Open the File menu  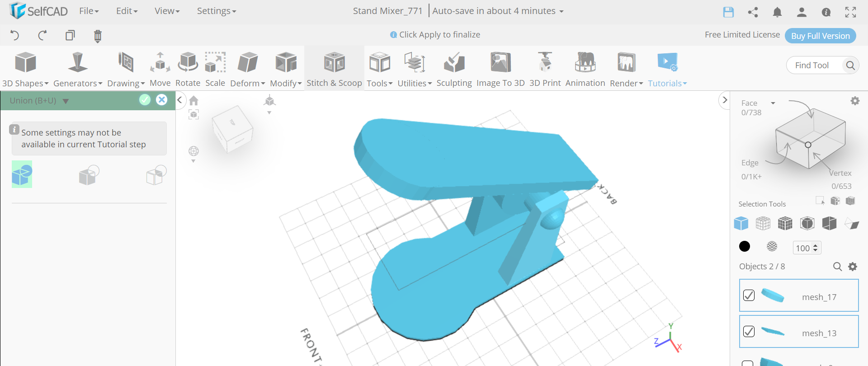click(x=89, y=11)
